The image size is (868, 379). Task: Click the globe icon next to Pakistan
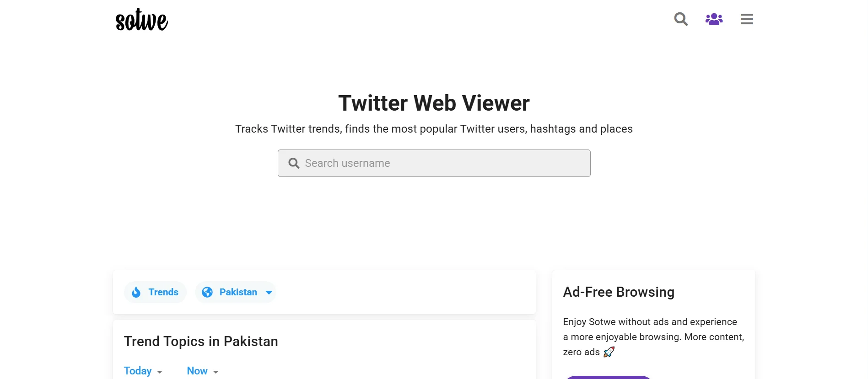(207, 292)
